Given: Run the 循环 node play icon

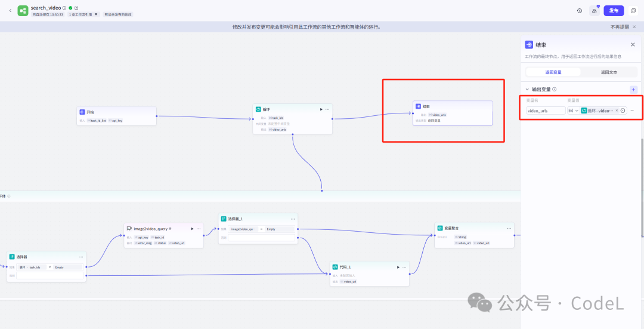Looking at the screenshot, I should tap(321, 109).
